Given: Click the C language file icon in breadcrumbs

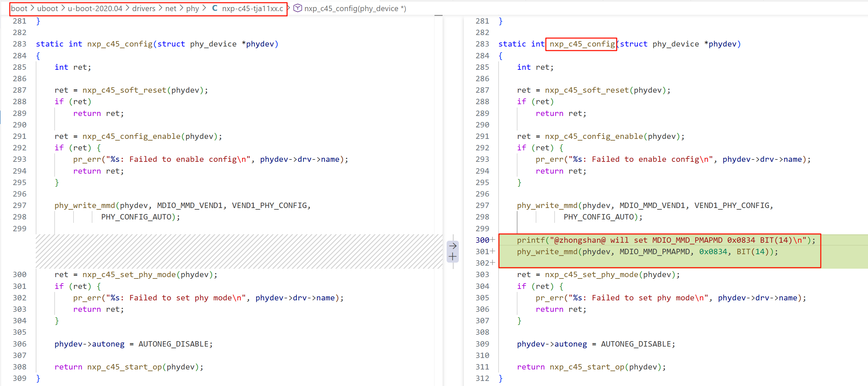Looking at the screenshot, I should (215, 8).
